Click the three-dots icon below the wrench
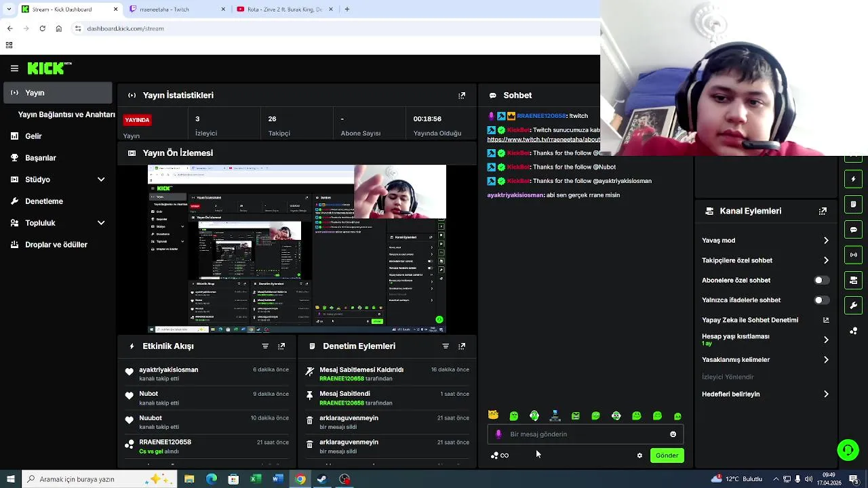This screenshot has height=488, width=868. click(853, 331)
